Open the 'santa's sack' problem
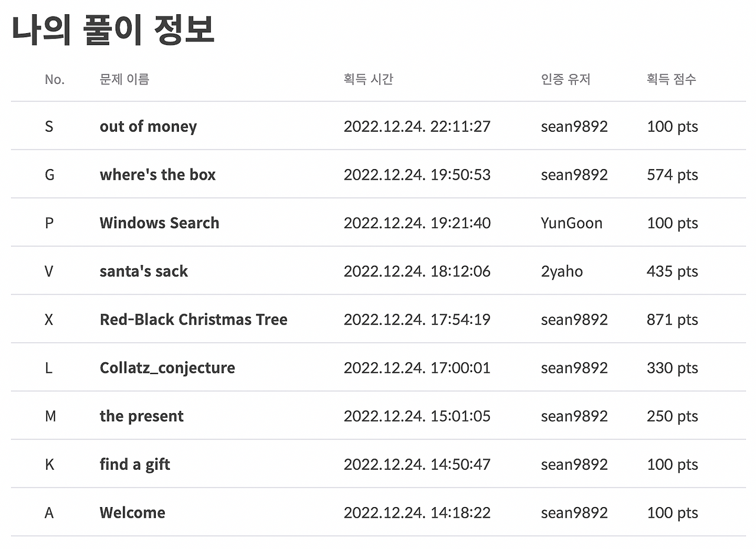756x549 pixels. [144, 271]
